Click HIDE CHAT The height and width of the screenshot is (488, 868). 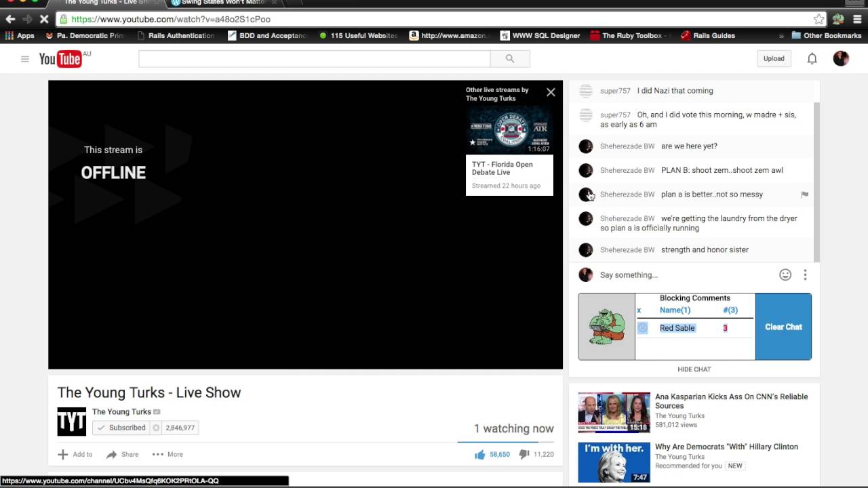point(694,369)
